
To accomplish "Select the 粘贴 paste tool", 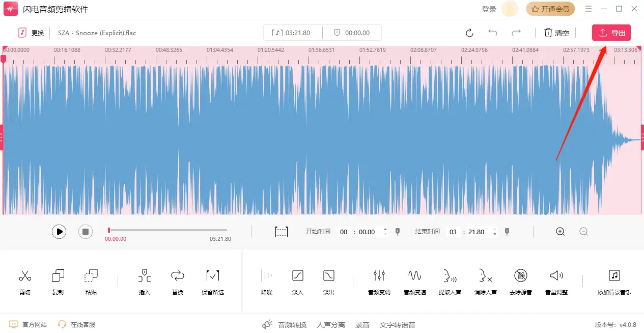I will pos(91,282).
